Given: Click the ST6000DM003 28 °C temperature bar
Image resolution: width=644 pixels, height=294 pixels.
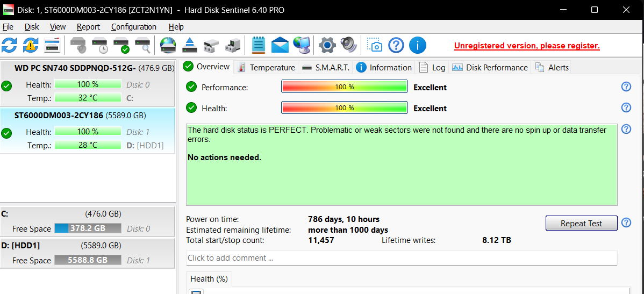Looking at the screenshot, I should point(88,145).
